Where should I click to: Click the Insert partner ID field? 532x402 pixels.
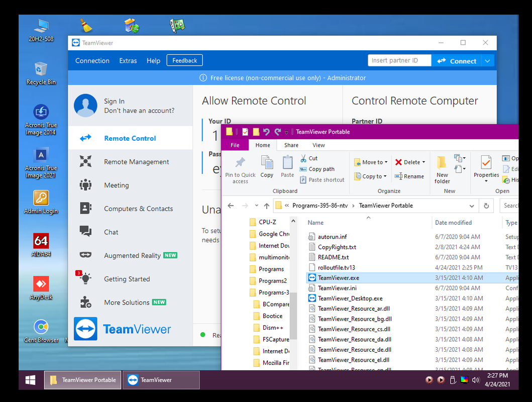(399, 60)
